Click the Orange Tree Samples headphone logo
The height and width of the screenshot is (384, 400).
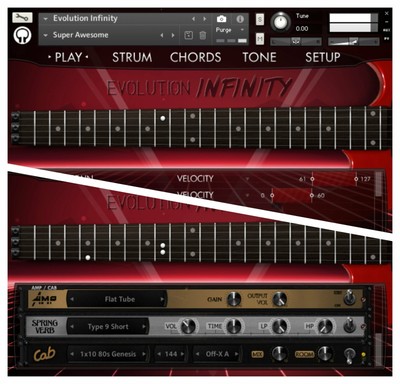(22, 35)
